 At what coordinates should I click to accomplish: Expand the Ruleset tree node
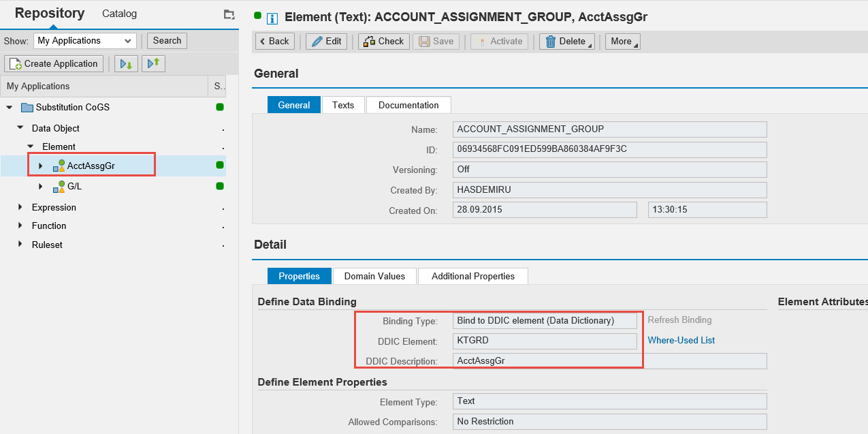pos(20,245)
